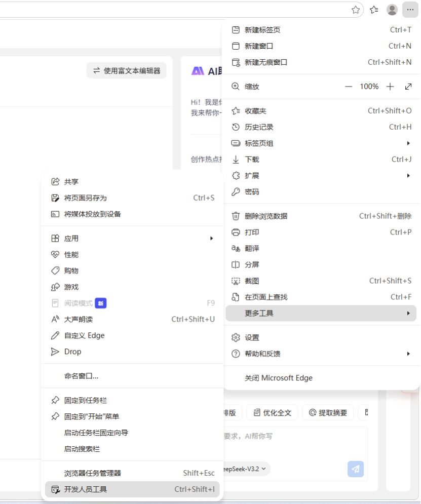Expand the 标签页组 submenu
Viewport: 421px width, 504px height.
pyautogui.click(x=321, y=143)
